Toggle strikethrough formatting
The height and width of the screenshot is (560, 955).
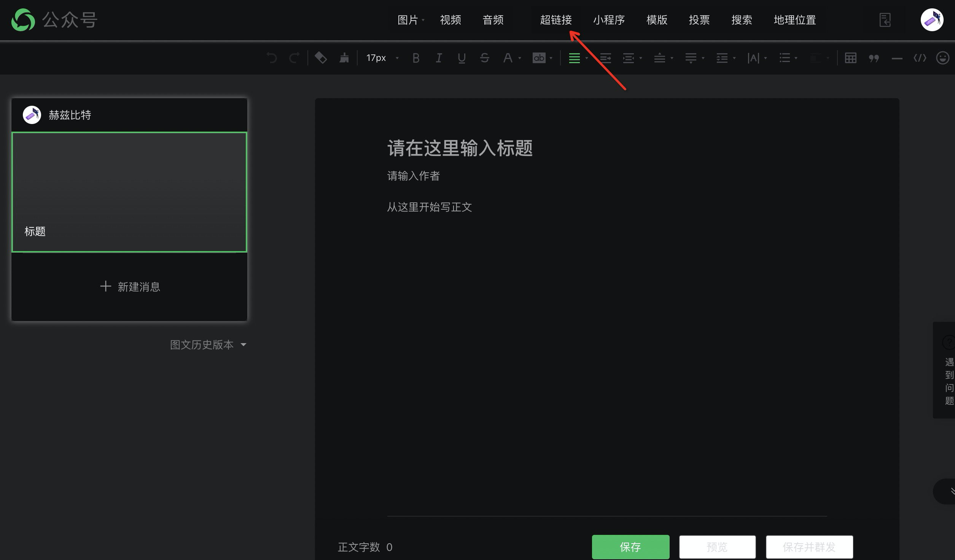484,58
